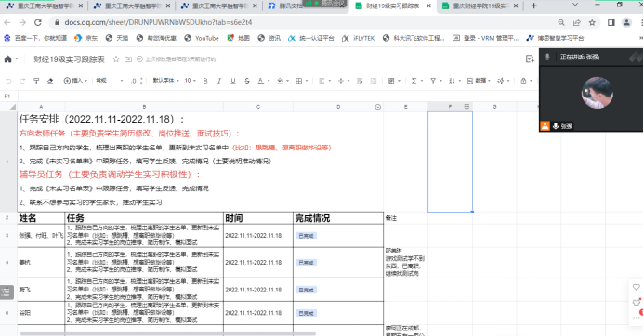Toggle strikethrough formatting

coord(247,81)
